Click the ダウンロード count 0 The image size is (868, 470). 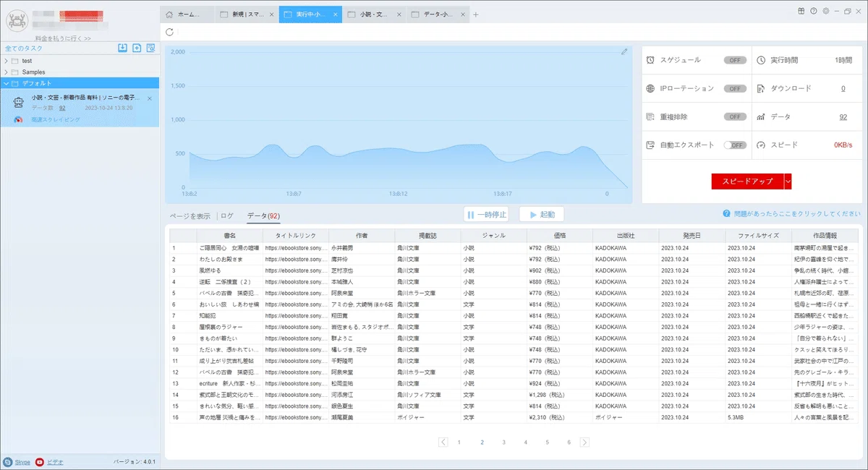tap(843, 88)
